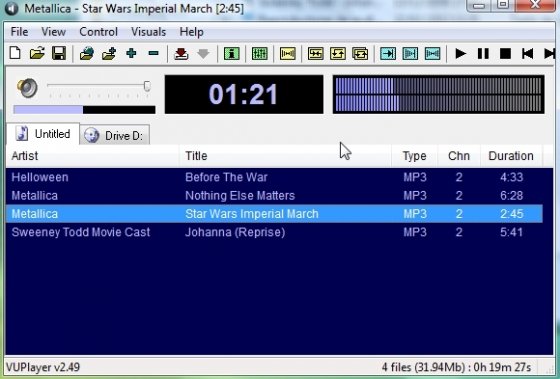Open the equalizer sliders icon
The image size is (560, 379).
tap(260, 54)
